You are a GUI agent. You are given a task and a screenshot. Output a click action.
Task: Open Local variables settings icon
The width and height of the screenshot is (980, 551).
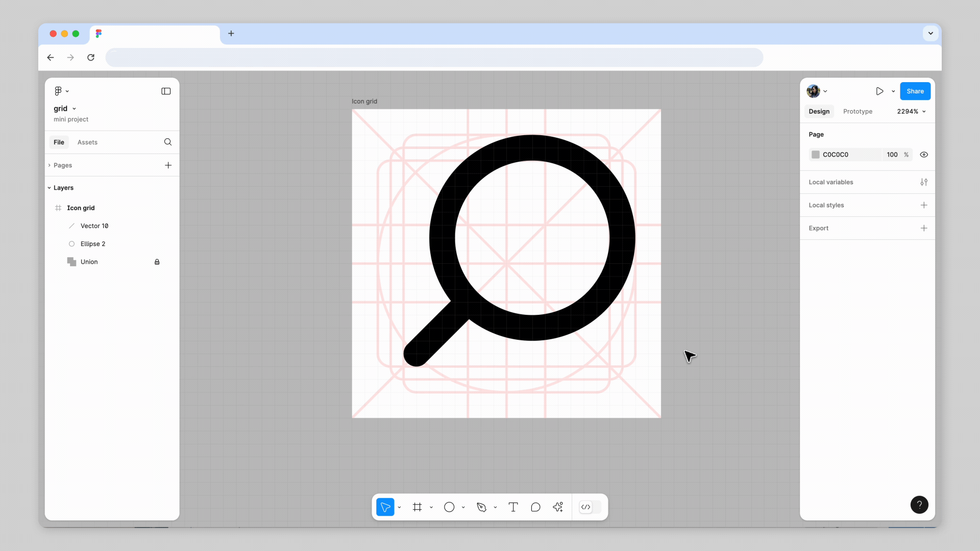pyautogui.click(x=924, y=182)
